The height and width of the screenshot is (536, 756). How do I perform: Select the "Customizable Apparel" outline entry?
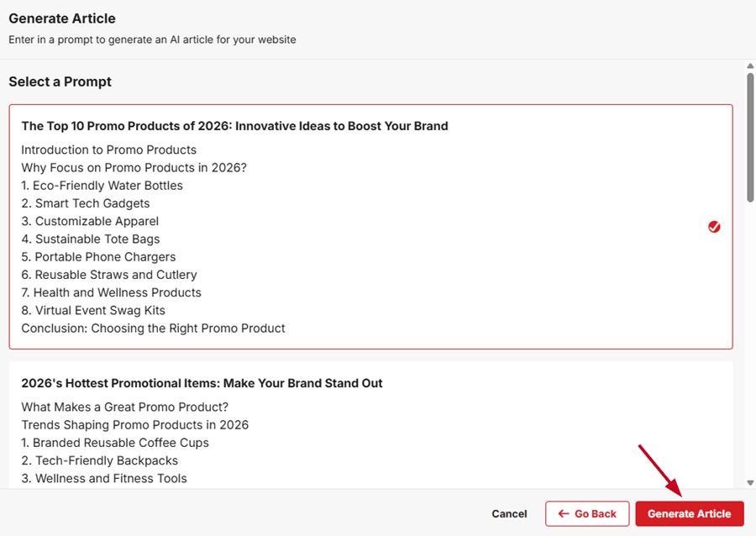click(x=90, y=221)
